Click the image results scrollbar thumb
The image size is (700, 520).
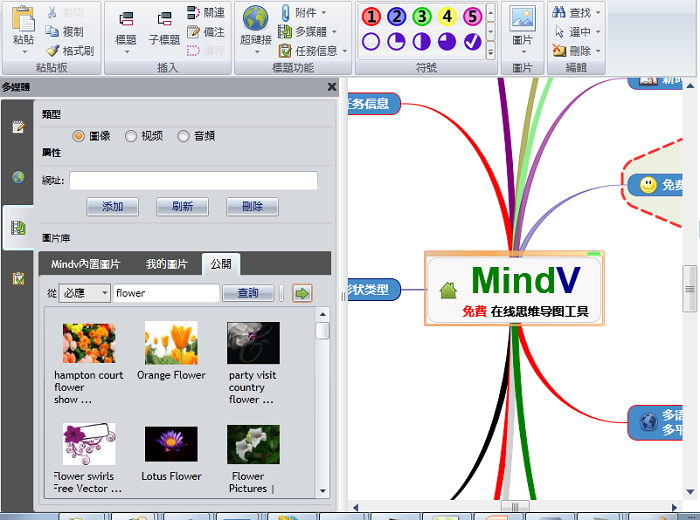(x=322, y=331)
